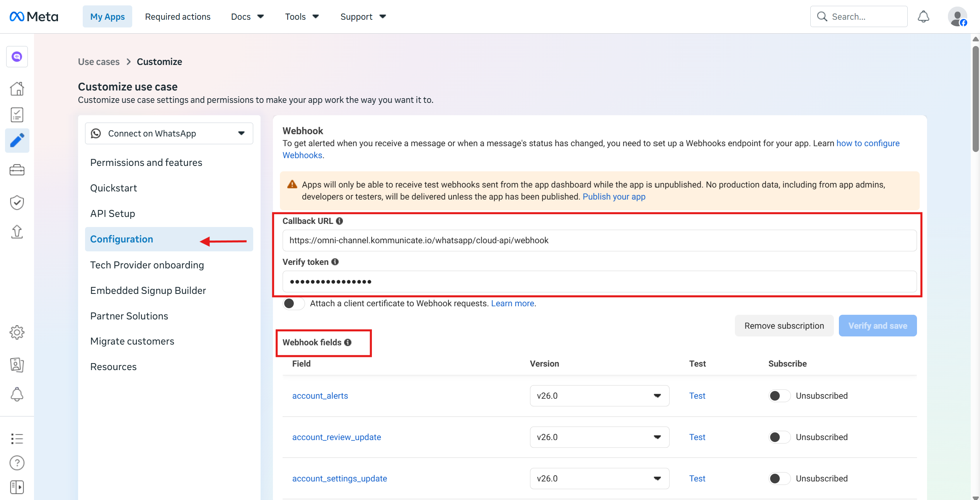Viewport: 980px width, 500px height.
Task: Click the Verify token input field
Action: (x=600, y=282)
